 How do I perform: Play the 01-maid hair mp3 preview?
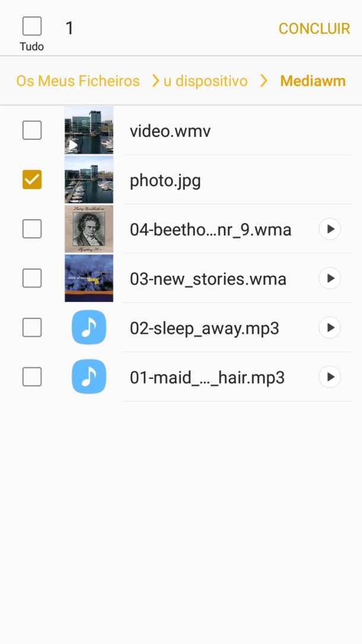(330, 377)
